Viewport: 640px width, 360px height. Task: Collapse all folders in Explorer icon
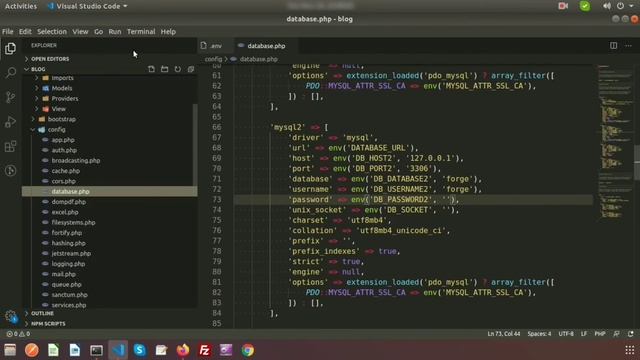pos(191,69)
